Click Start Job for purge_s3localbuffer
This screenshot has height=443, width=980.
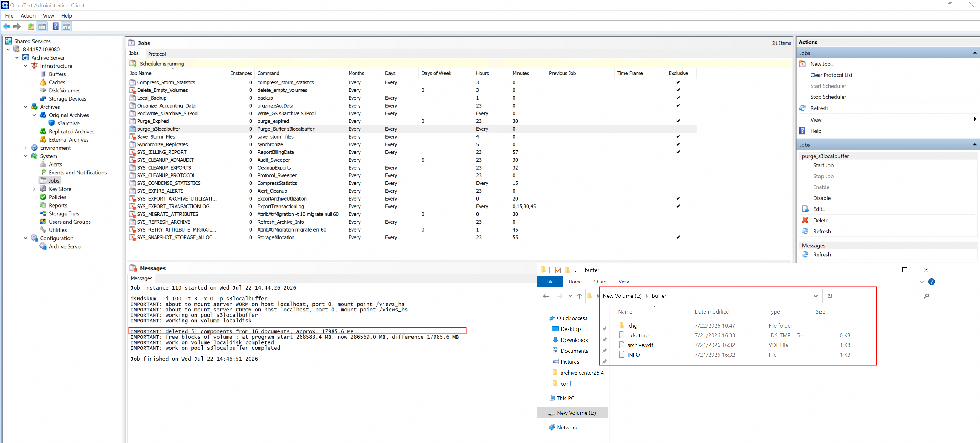coord(823,166)
